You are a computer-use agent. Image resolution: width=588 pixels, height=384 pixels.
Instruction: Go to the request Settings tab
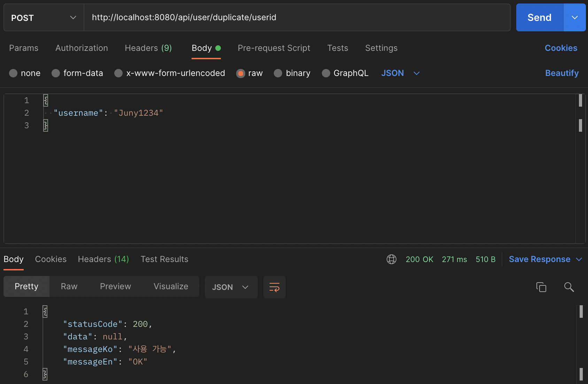point(381,48)
